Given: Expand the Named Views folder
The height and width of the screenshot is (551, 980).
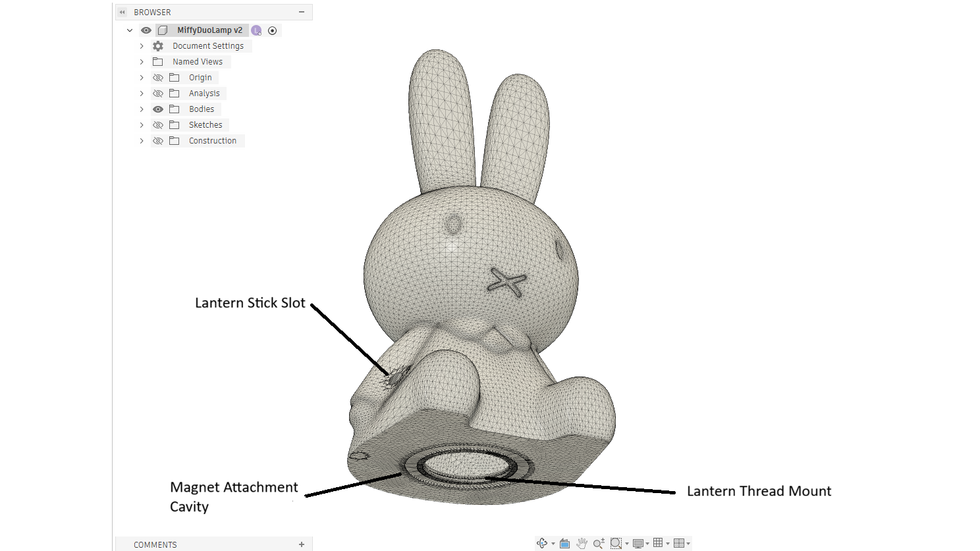Looking at the screenshot, I should tap(142, 62).
